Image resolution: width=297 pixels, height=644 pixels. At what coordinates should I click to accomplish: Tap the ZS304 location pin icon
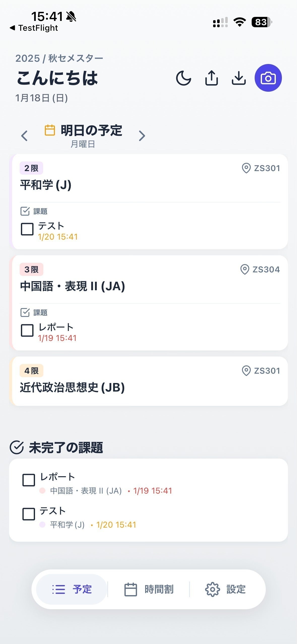[245, 269]
